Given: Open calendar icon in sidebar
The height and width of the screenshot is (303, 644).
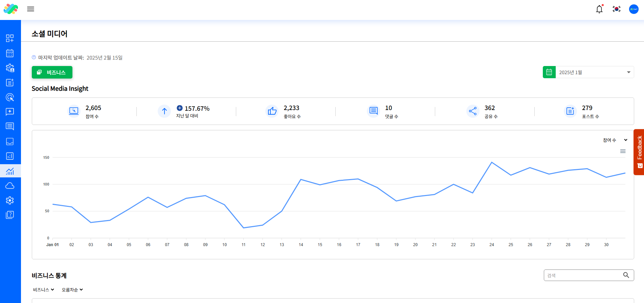Looking at the screenshot, I should click(10, 53).
